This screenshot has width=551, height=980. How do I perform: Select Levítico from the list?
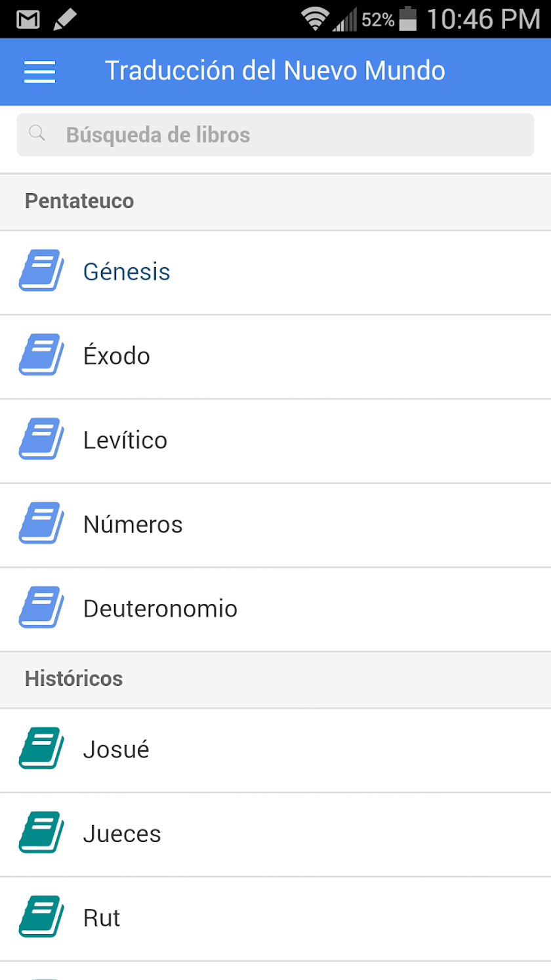125,440
